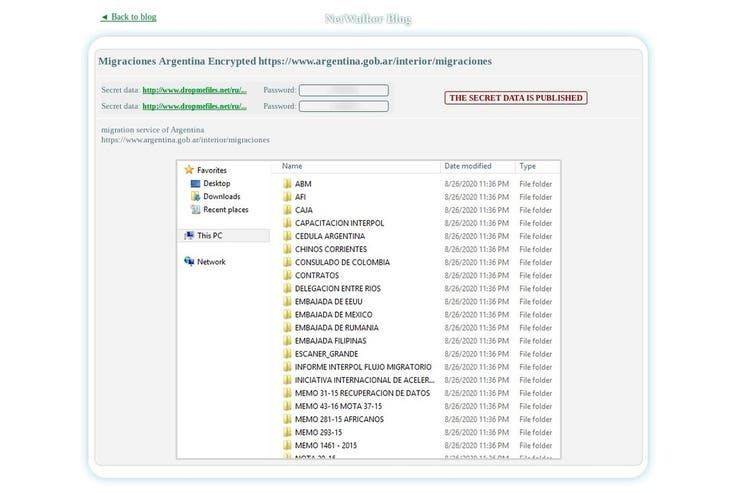Click the Migraciones Argentina Encrypted post title

click(x=295, y=61)
